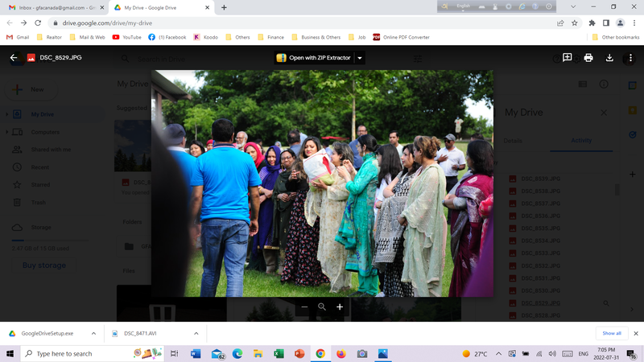The image size is (644, 362).
Task: Open the Others bookmarks folder
Action: (x=237, y=37)
